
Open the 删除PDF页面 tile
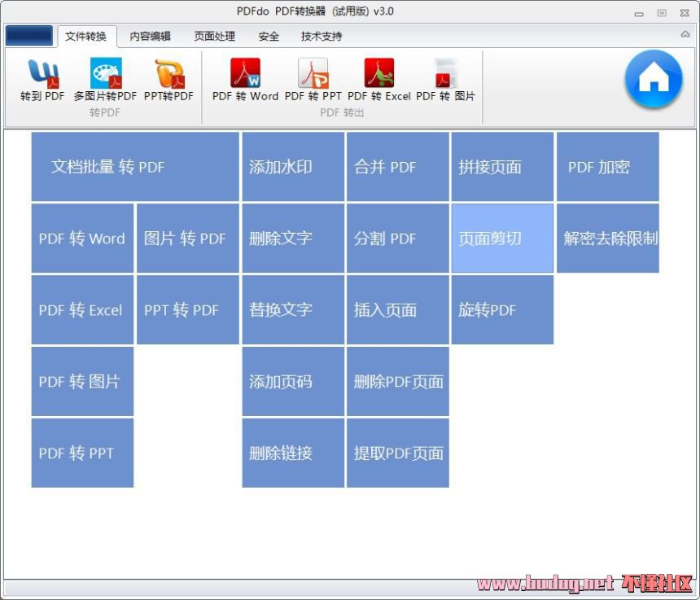coord(398,381)
